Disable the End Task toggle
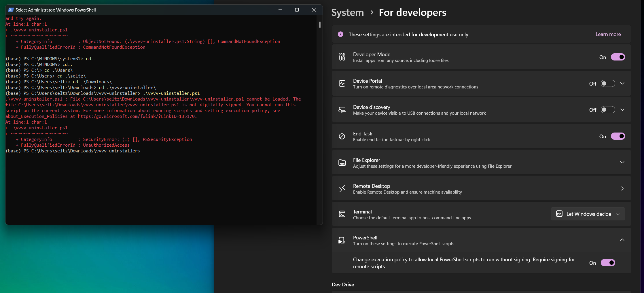 (618, 136)
